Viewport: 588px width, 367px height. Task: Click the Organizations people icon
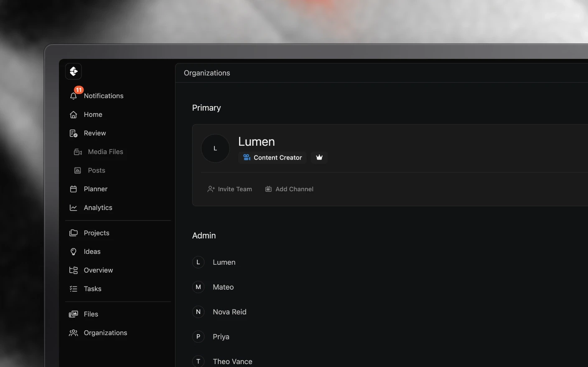click(74, 333)
